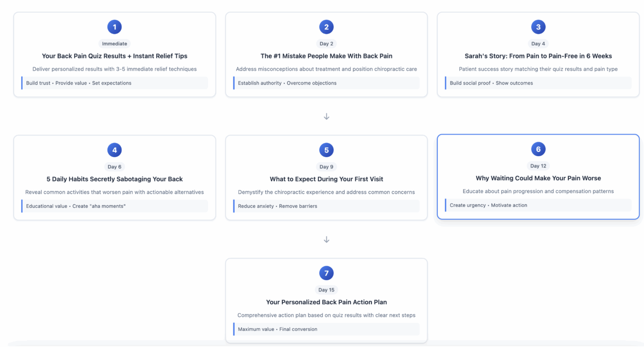Select the Day 12 timing label
The image size is (644, 347).
click(x=538, y=166)
